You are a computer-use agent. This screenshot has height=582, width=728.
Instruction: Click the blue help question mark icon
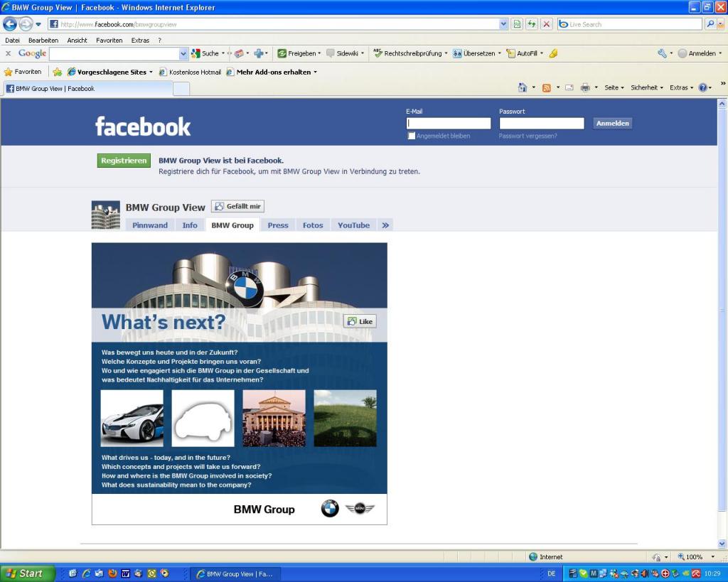pyautogui.click(x=702, y=87)
